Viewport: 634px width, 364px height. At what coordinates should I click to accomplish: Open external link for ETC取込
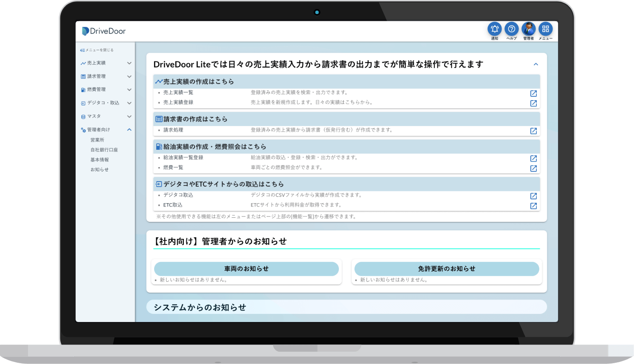point(533,206)
